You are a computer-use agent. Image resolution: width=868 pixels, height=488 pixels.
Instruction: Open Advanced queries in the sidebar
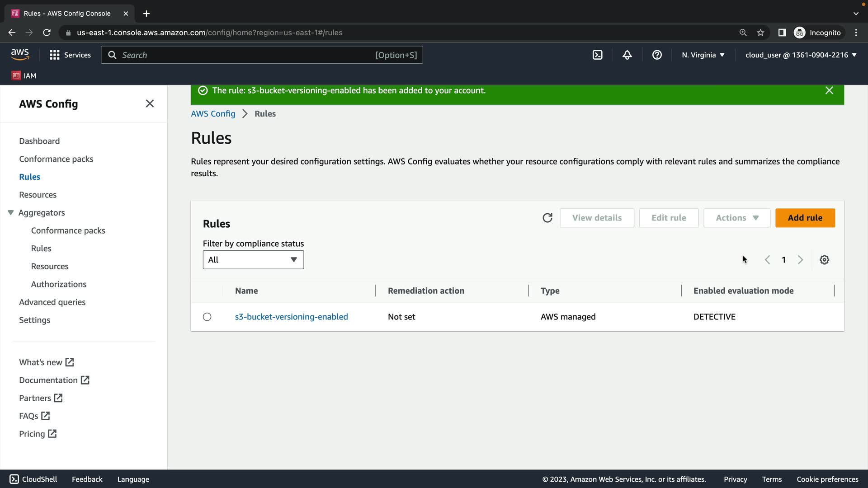click(x=52, y=302)
